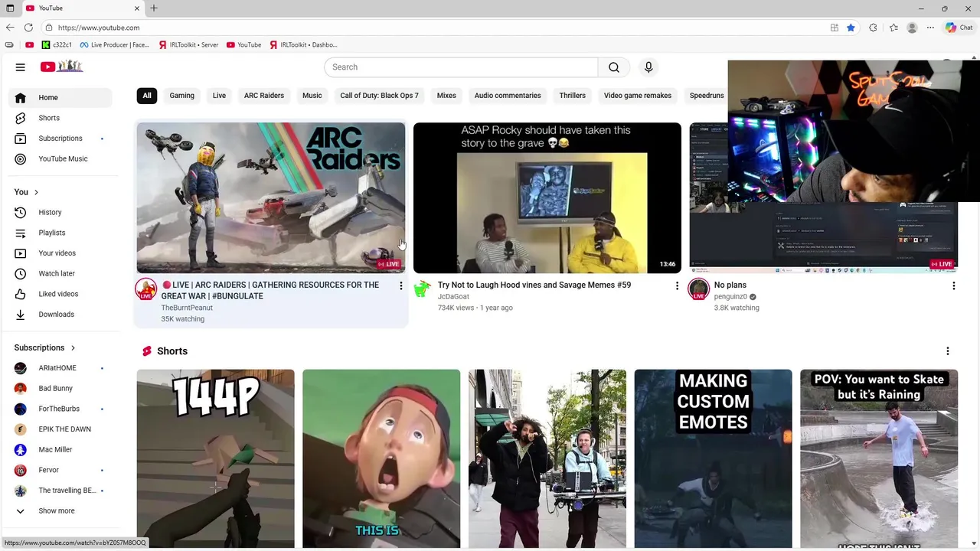
Task: Open Shorts in sidebar
Action: 60,118
